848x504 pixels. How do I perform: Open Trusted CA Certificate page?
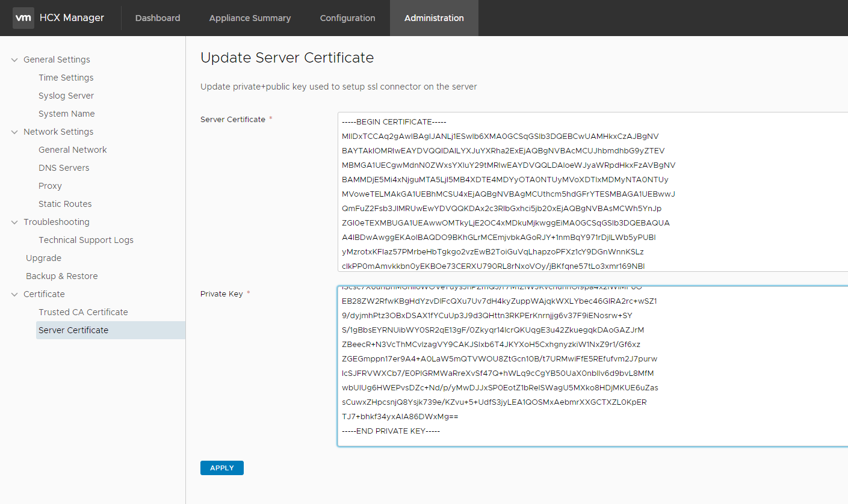83,312
